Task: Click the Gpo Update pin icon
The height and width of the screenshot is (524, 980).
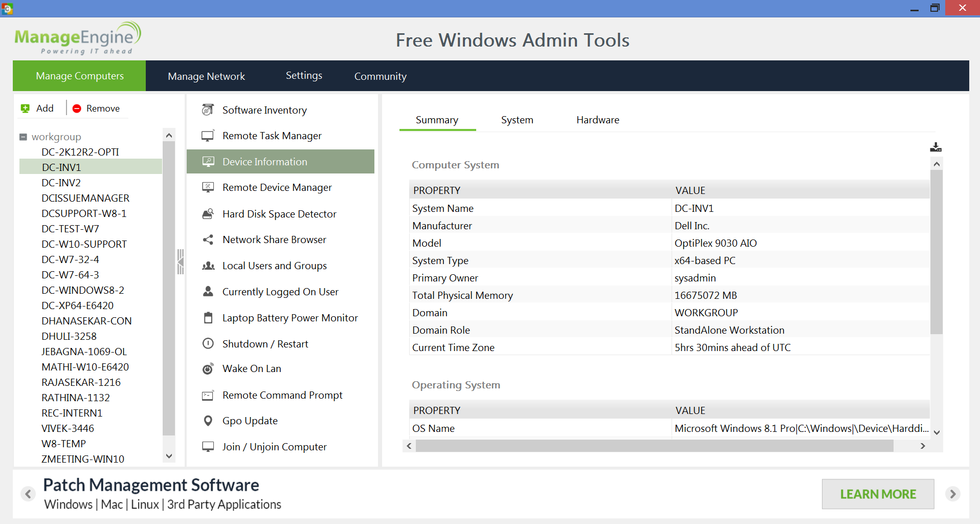Action: pyautogui.click(x=208, y=421)
